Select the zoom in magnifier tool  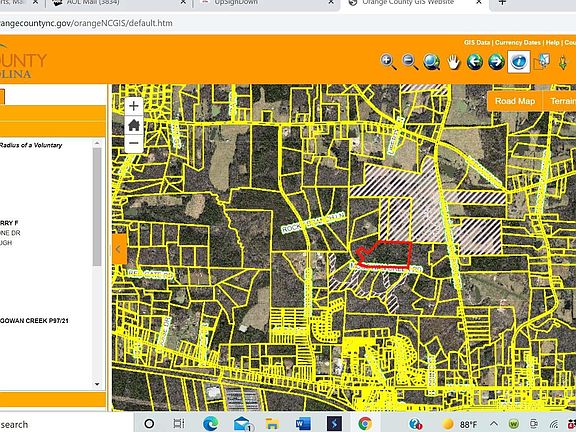pyautogui.click(x=388, y=61)
